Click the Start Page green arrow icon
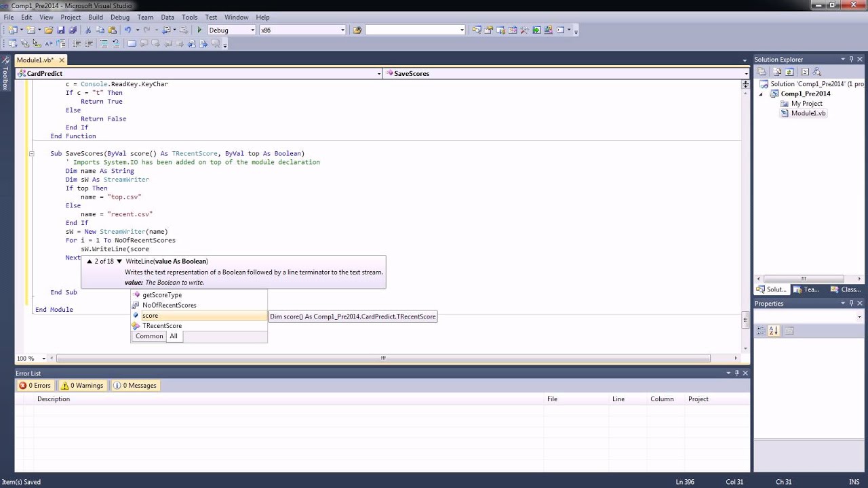The height and width of the screenshot is (488, 868). point(537,30)
